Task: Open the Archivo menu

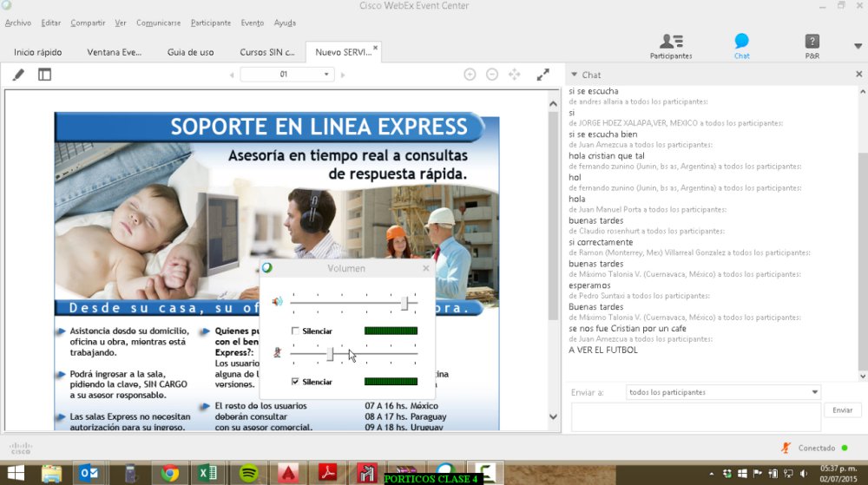Action: pos(17,23)
